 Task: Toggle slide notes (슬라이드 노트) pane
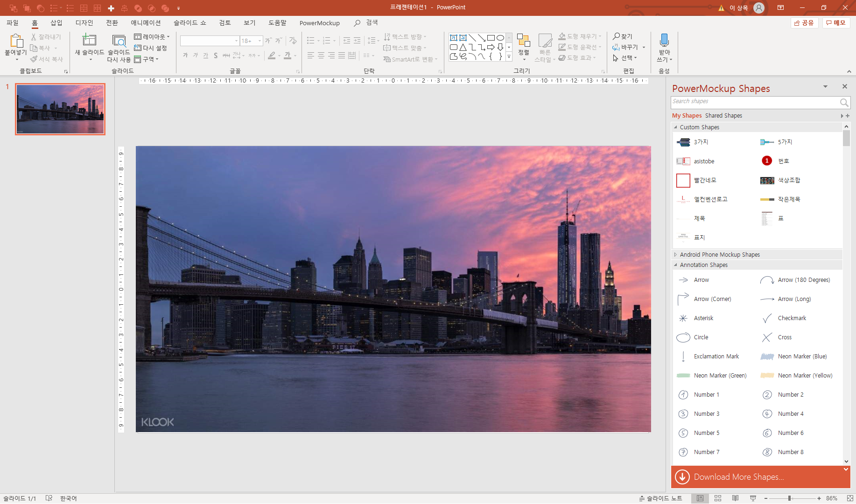(x=660, y=498)
